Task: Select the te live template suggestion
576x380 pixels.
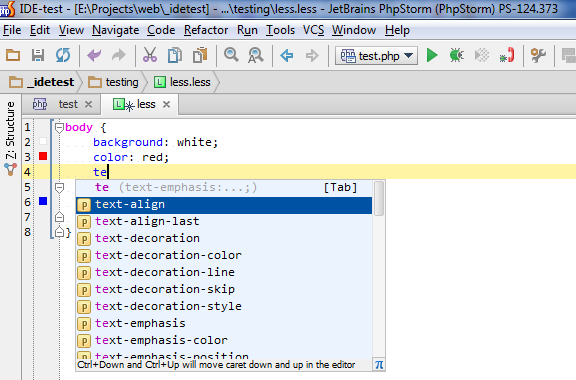Action: point(224,187)
